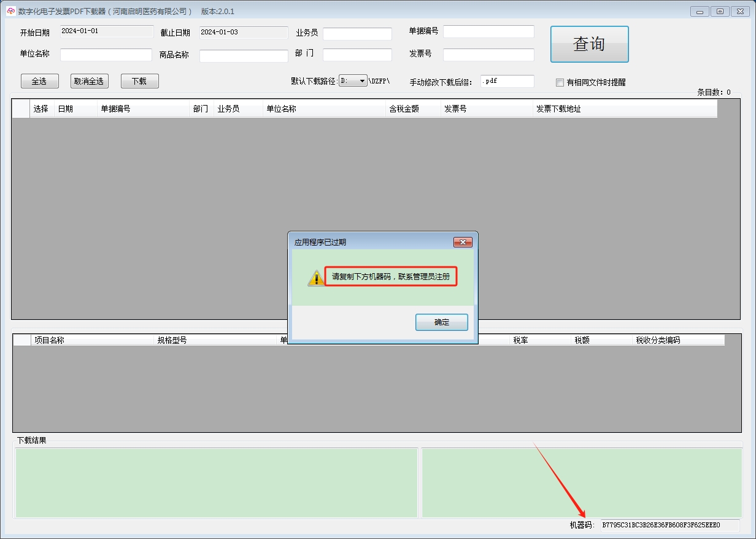Click the 全选 button
The height and width of the screenshot is (539, 756).
(x=39, y=81)
